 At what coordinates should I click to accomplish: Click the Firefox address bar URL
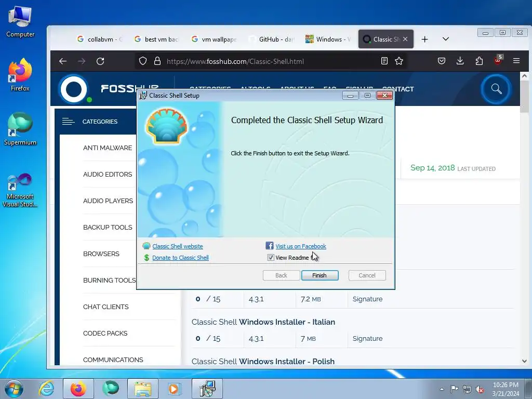235,61
